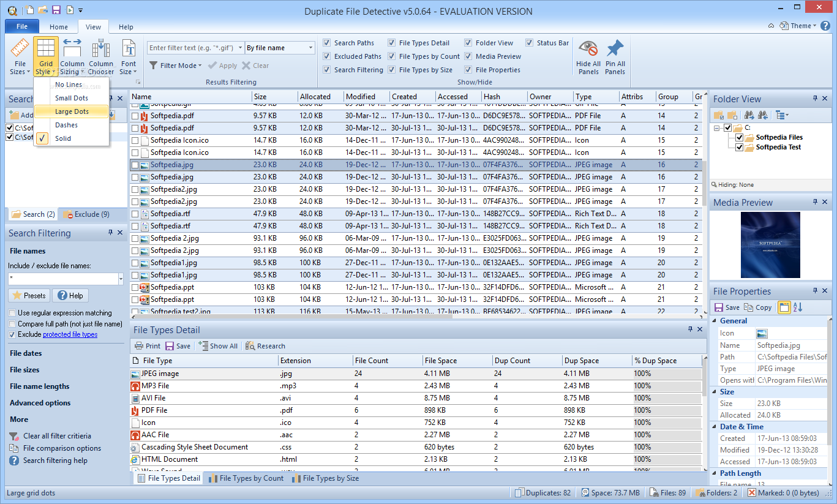Click into the filter text input field
The height and width of the screenshot is (504, 837).
click(192, 48)
